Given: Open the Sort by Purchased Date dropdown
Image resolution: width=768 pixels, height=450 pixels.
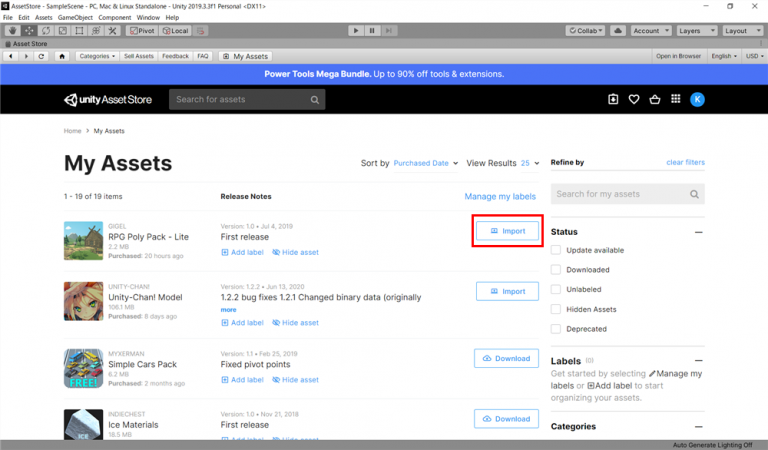Looking at the screenshot, I should click(426, 163).
